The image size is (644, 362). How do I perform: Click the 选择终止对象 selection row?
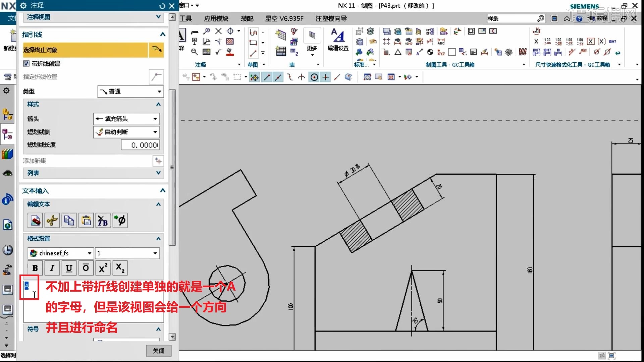[85, 50]
